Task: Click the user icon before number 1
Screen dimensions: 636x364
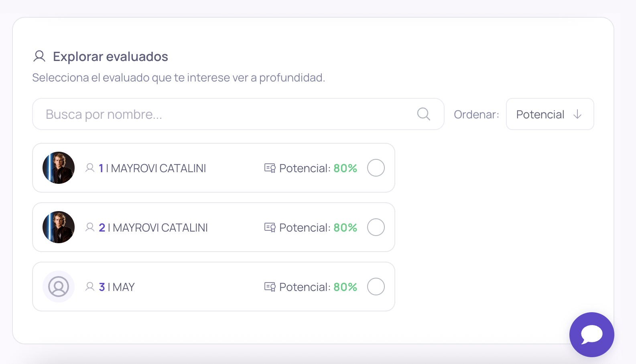Action: (x=90, y=168)
